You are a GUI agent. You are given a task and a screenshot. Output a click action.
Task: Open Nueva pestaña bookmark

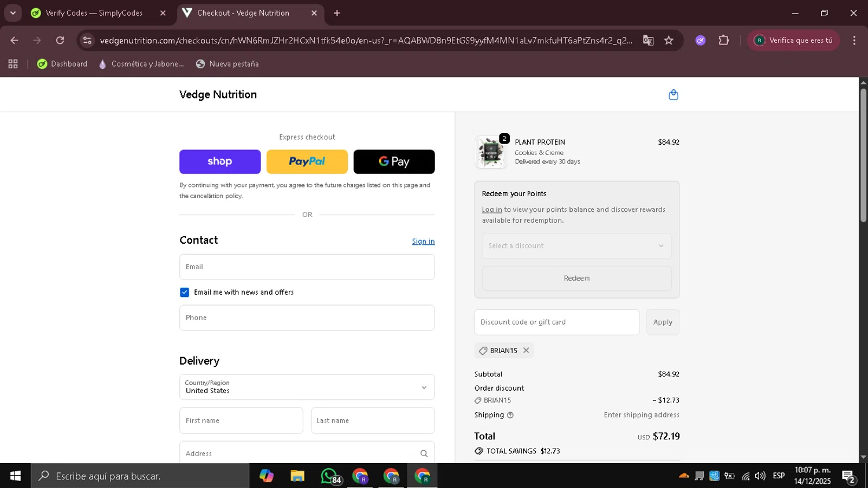coord(227,64)
